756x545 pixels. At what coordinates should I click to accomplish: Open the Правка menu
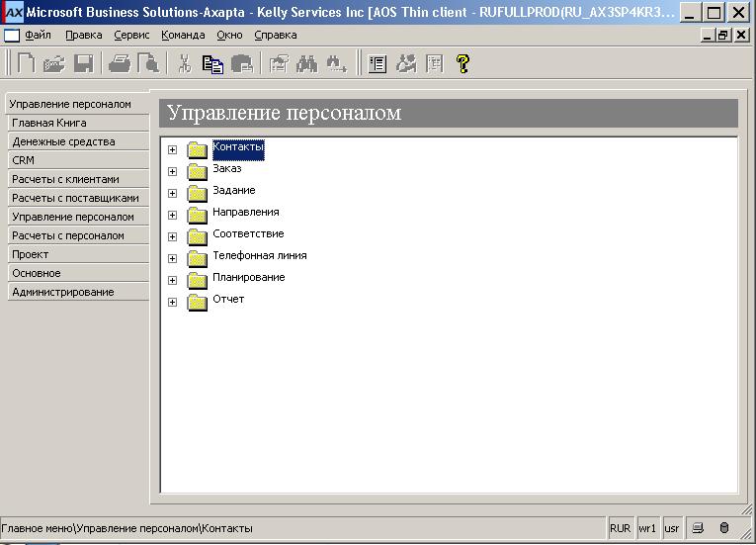coord(83,36)
